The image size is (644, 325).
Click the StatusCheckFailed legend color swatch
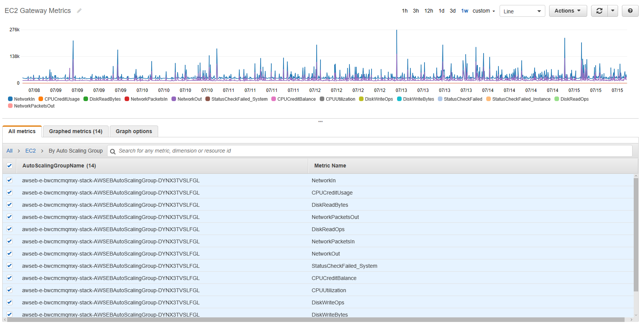coord(440,99)
